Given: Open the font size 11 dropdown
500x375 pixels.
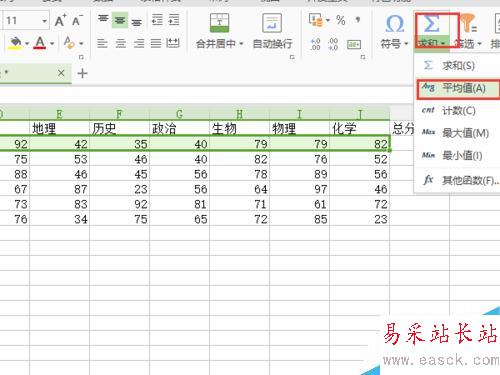Looking at the screenshot, I should click(44, 21).
